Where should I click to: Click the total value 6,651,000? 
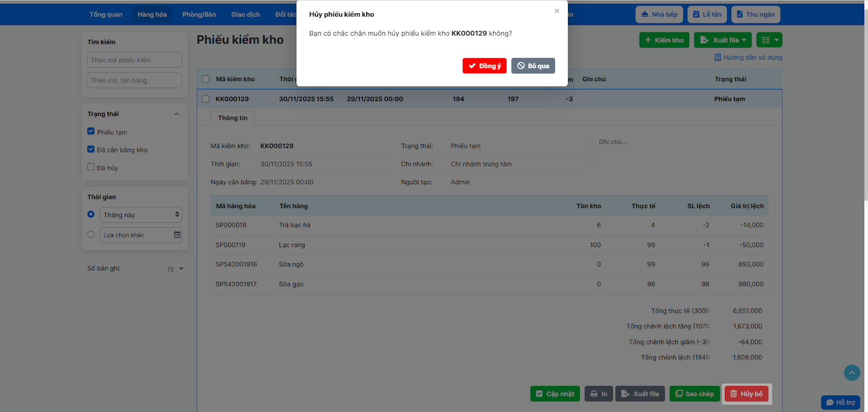point(748,311)
